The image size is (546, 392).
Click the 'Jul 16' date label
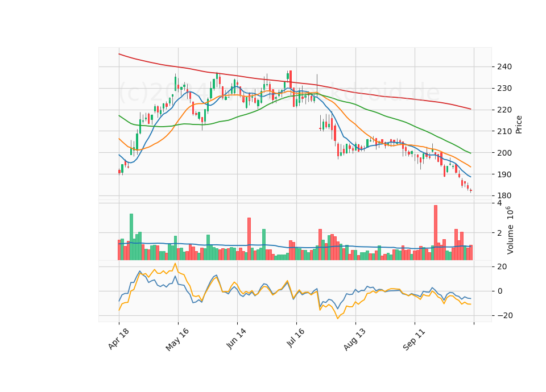(x=295, y=337)
